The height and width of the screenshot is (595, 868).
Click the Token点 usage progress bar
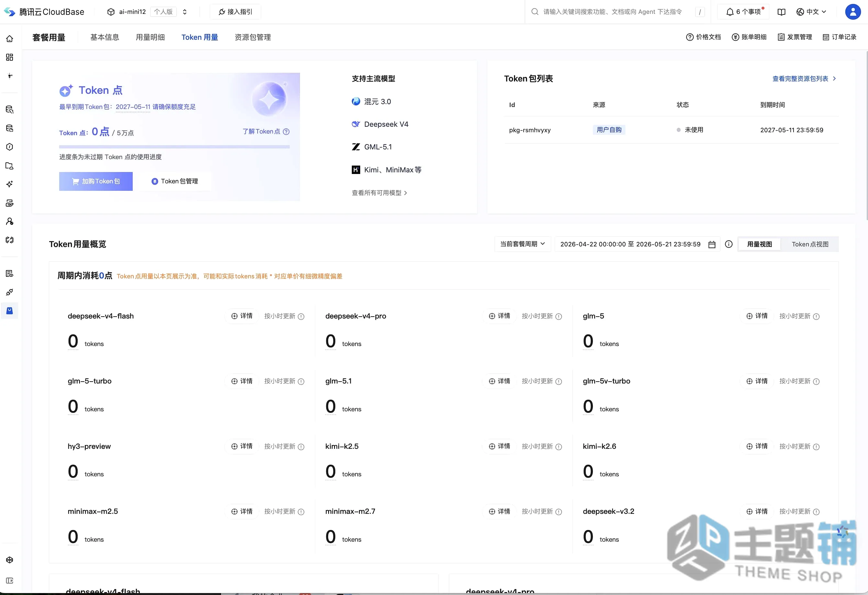pos(174,147)
